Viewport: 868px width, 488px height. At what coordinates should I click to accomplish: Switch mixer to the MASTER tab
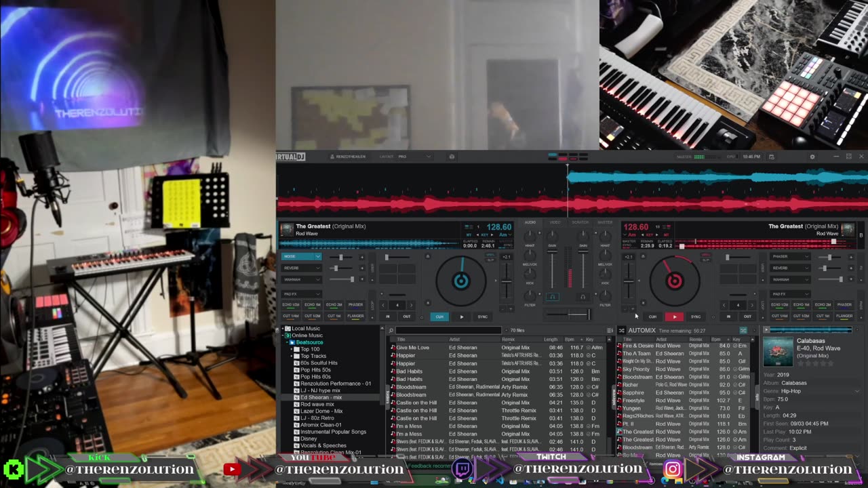click(x=605, y=222)
